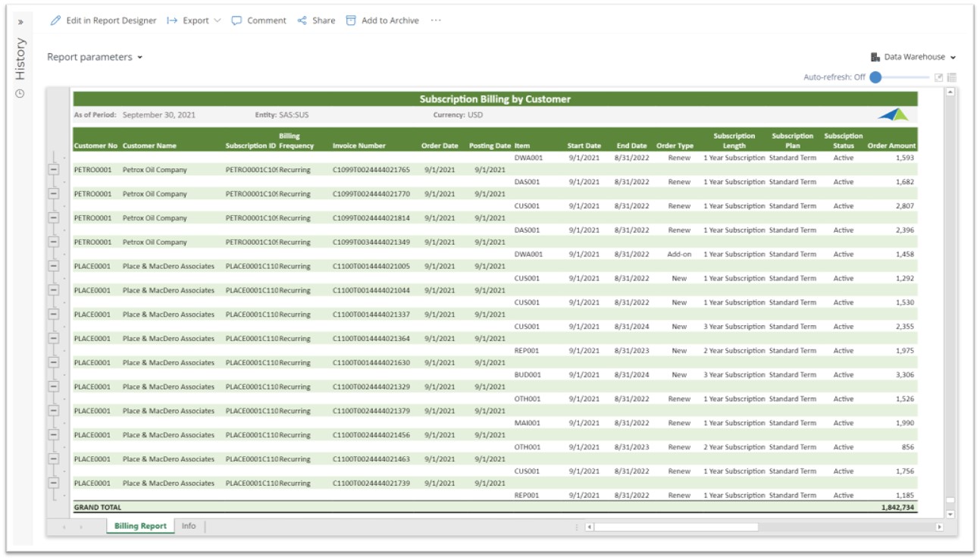Open the three-dots more options menu
This screenshot has height=560, width=980.
436,21
